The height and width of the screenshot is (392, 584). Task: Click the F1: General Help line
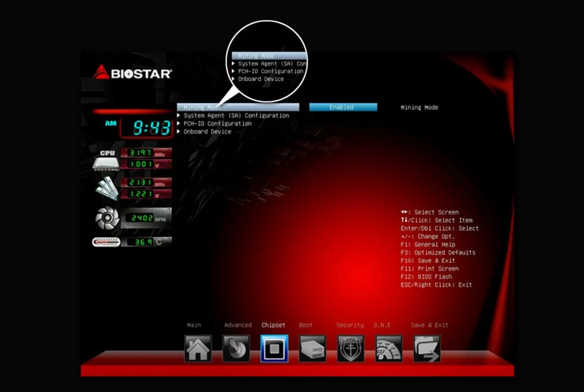point(428,245)
